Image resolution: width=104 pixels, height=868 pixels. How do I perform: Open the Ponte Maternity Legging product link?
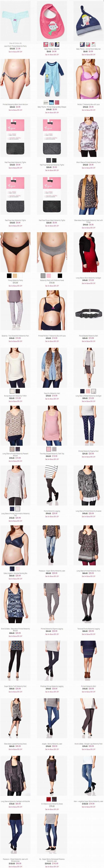pyautogui.click(x=52, y=511)
